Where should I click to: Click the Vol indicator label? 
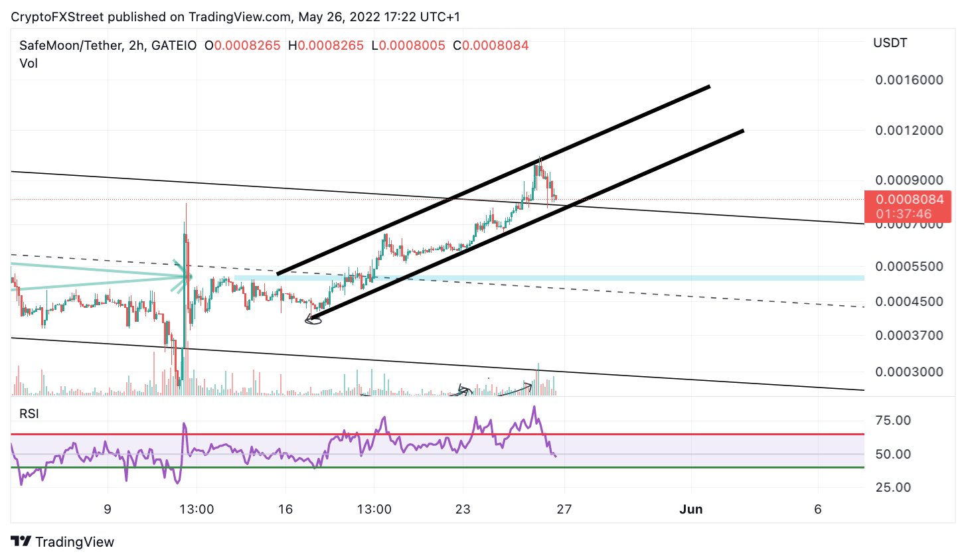[x=29, y=64]
